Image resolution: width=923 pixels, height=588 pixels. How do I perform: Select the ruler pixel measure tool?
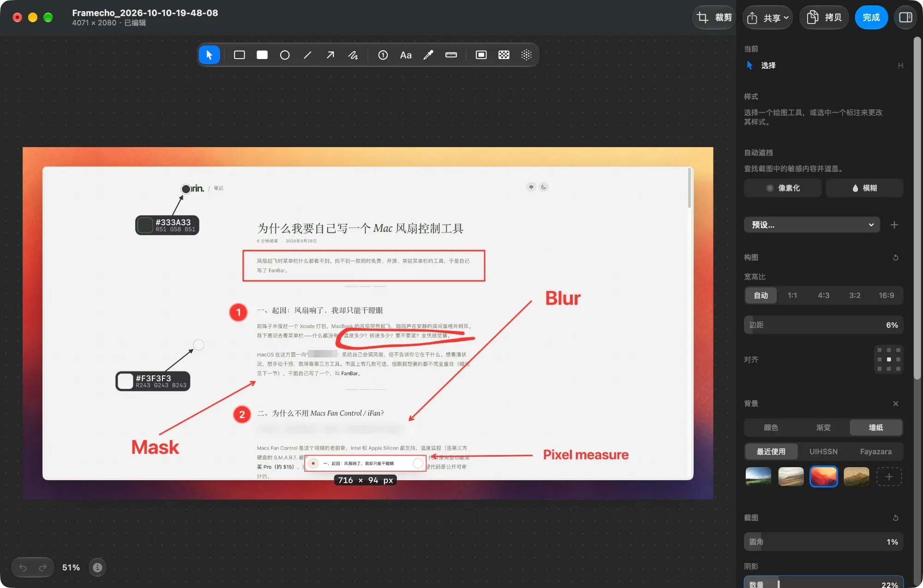click(451, 55)
